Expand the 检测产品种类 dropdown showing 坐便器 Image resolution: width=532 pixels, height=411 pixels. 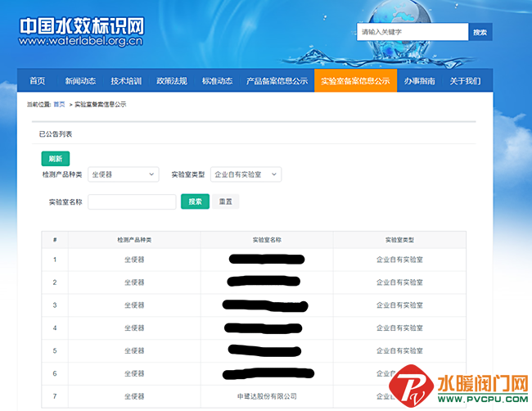[x=123, y=174]
